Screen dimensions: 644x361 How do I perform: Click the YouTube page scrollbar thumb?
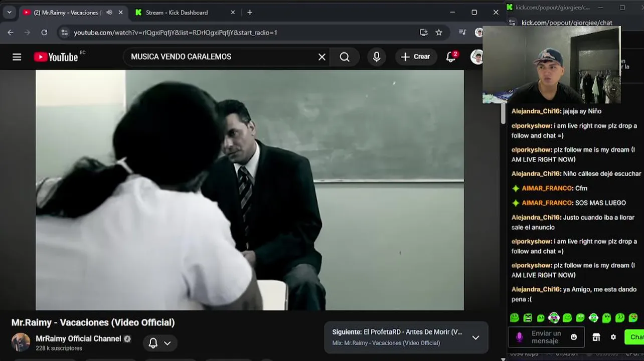503,114
